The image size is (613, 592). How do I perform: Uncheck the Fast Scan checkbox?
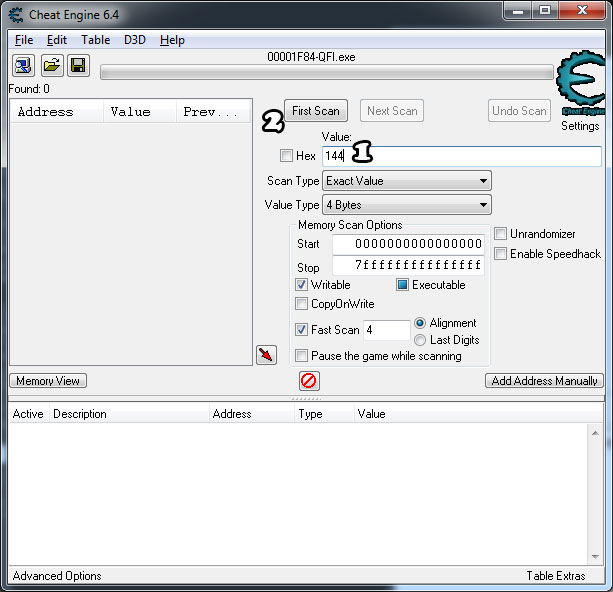[301, 330]
